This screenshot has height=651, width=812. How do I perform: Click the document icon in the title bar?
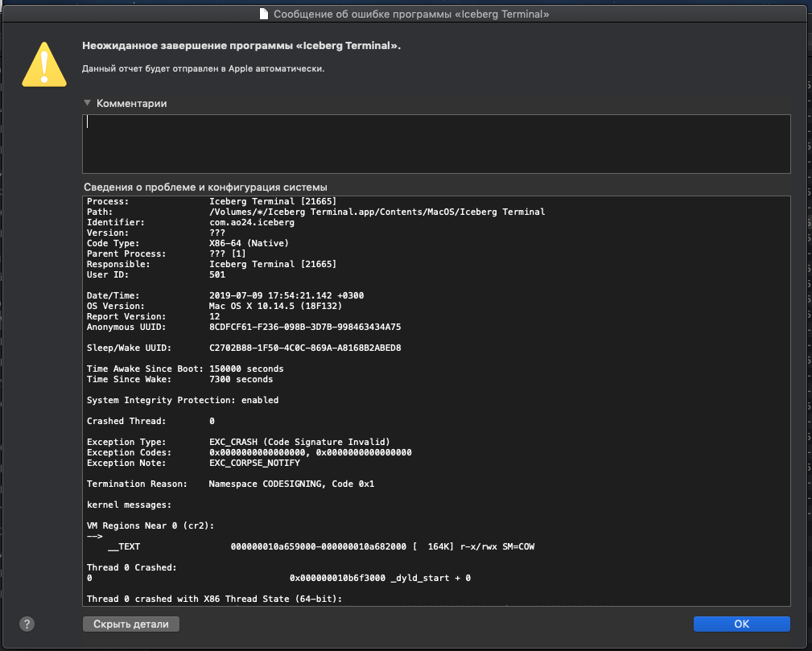pyautogui.click(x=263, y=14)
